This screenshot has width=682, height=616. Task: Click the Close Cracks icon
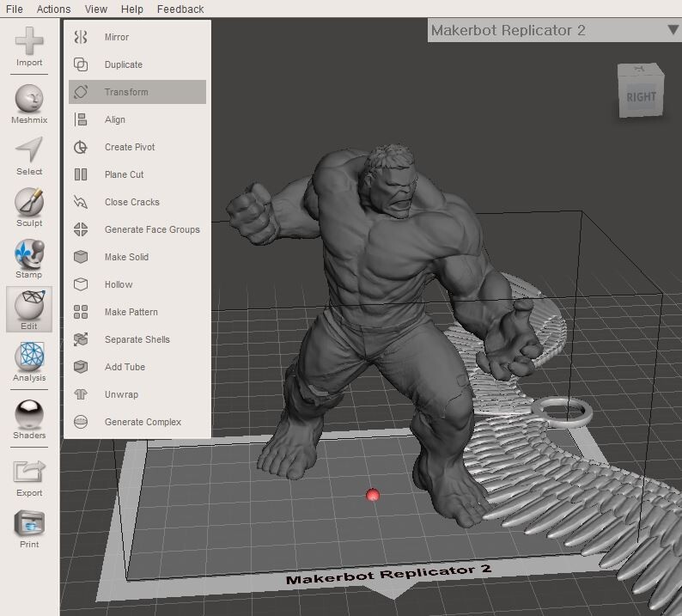pyautogui.click(x=81, y=202)
